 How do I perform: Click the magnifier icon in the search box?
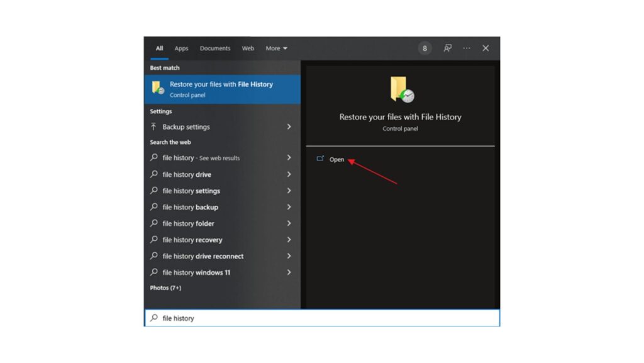154,318
